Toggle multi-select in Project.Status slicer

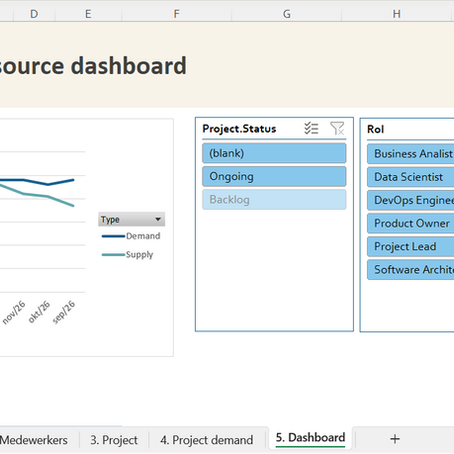(x=311, y=128)
